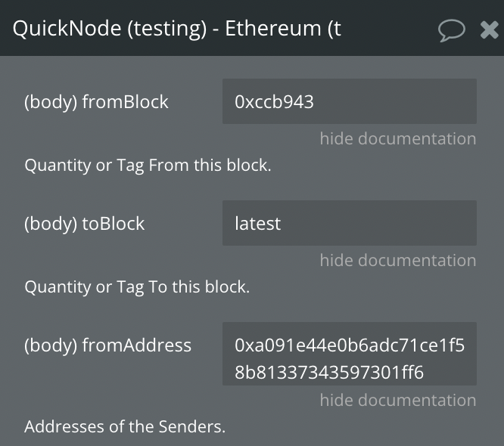Image resolution: width=504 pixels, height=446 pixels.
Task: Close the QuickNode property panel
Action: 490,29
